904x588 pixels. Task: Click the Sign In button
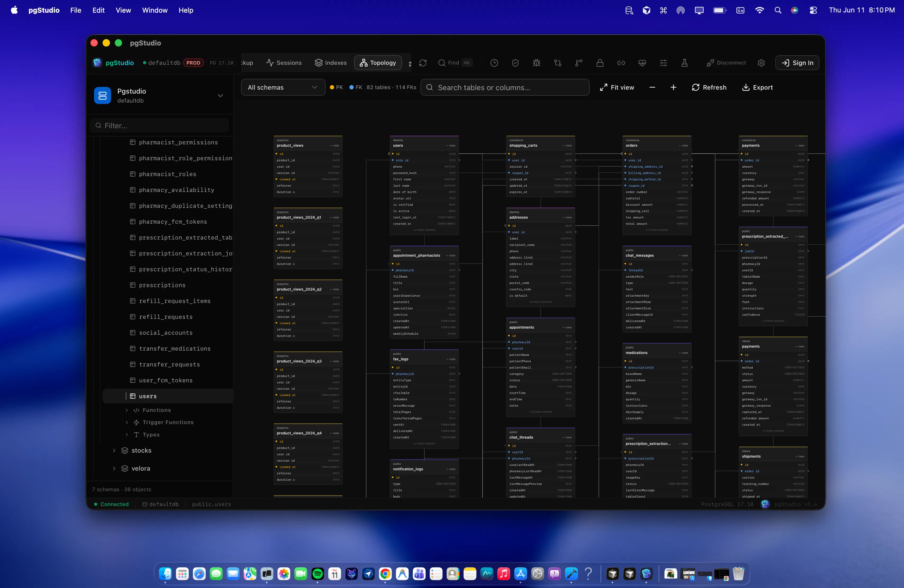797,63
